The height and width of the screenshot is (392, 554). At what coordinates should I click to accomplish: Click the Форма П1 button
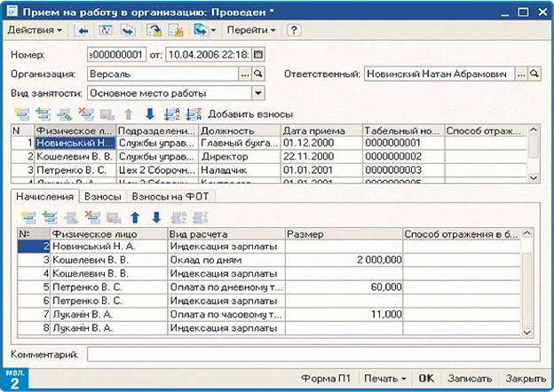pos(326,379)
